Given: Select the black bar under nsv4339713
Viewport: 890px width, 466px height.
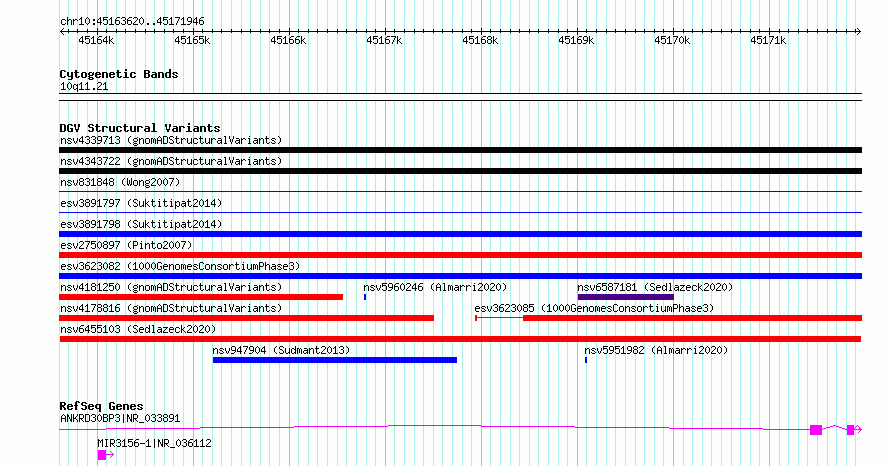Looking at the screenshot, I should [x=460, y=150].
